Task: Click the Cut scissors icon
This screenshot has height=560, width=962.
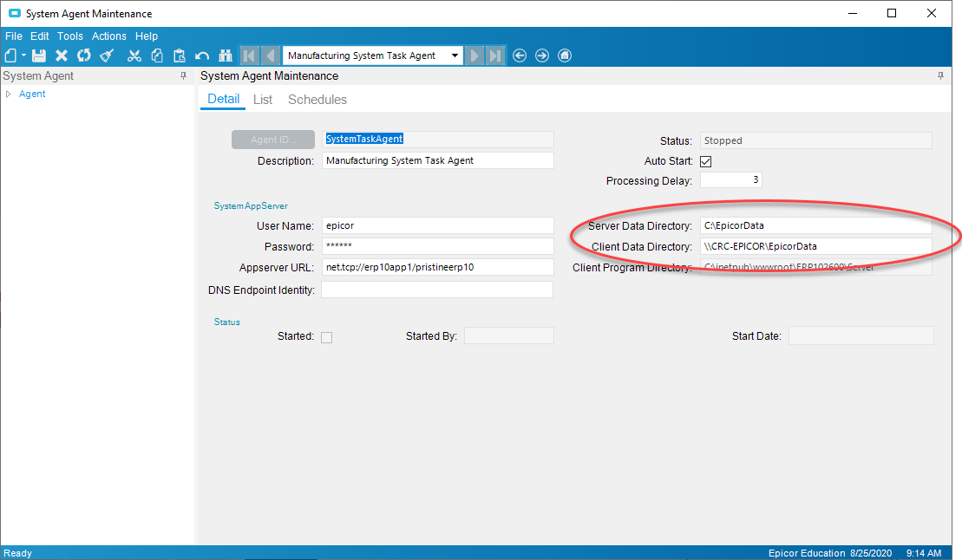Action: point(134,55)
